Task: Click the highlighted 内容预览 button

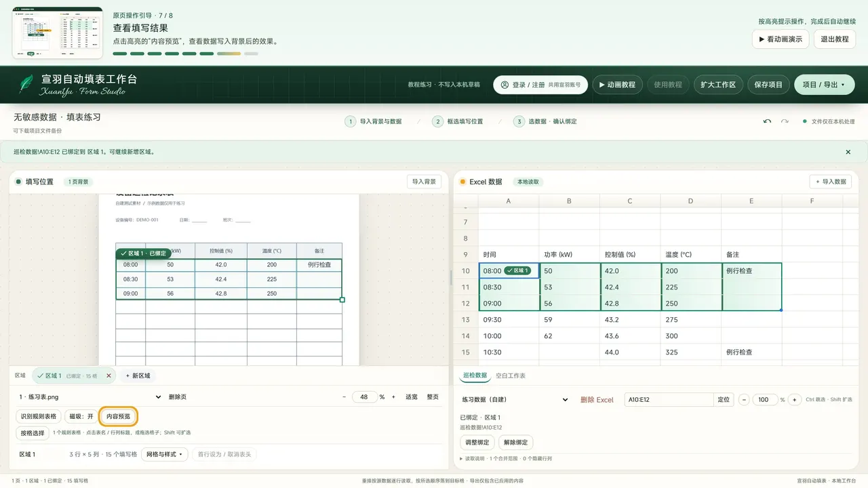Action: click(x=118, y=416)
